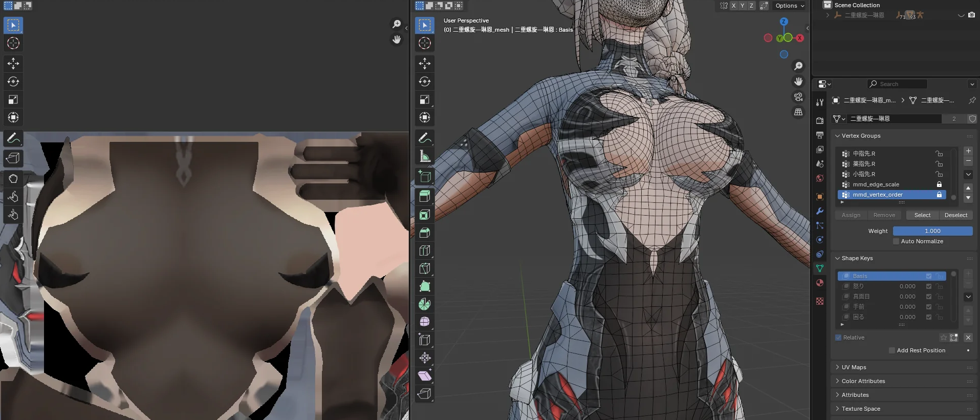Screen dimensions: 980x420
Task: Open the Modifiers properties tab
Action: pyautogui.click(x=819, y=211)
